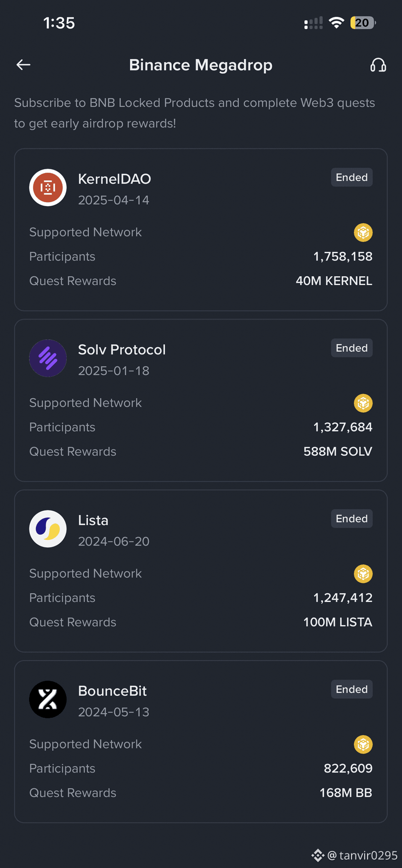
Task: Check the battery indicator in status bar
Action: click(x=363, y=23)
